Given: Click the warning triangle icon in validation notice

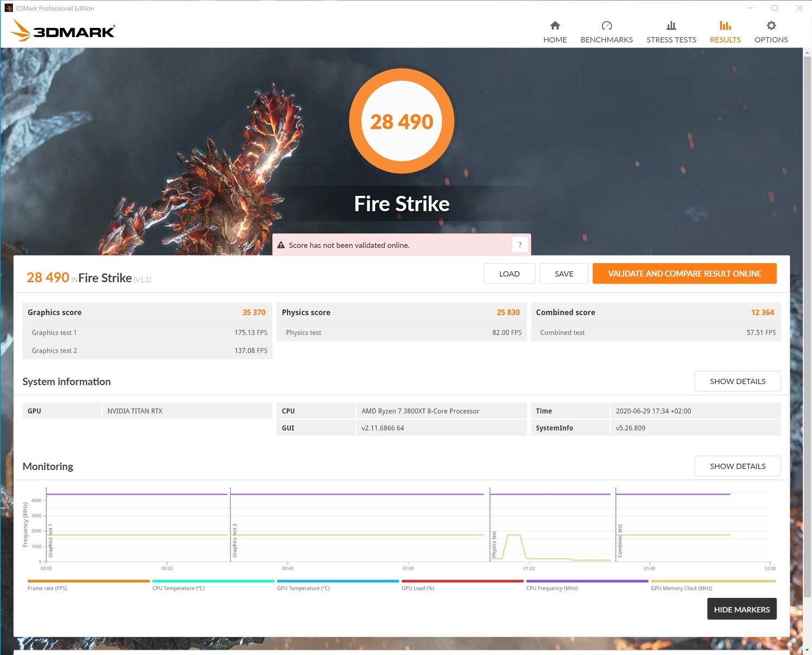Looking at the screenshot, I should (x=281, y=245).
